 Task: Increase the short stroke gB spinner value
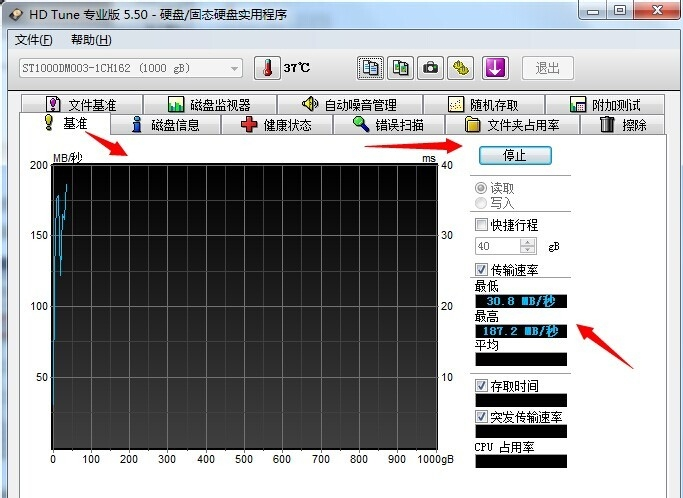tap(528, 242)
